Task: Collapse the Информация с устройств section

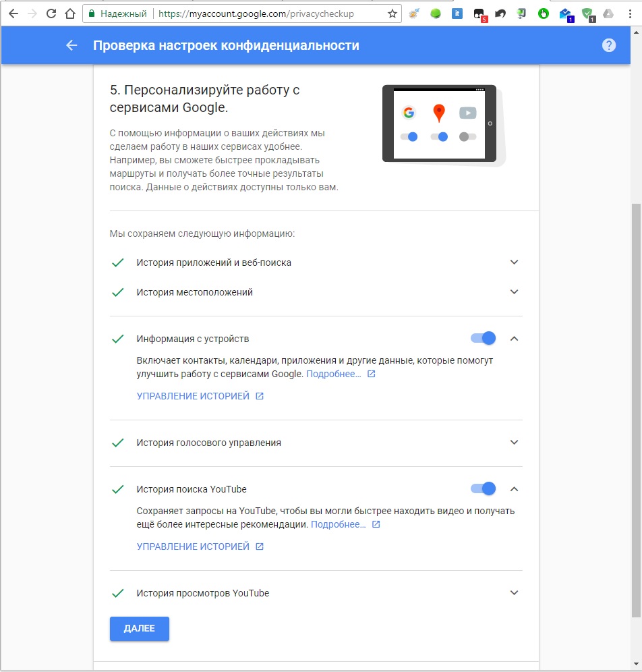Action: tap(514, 338)
